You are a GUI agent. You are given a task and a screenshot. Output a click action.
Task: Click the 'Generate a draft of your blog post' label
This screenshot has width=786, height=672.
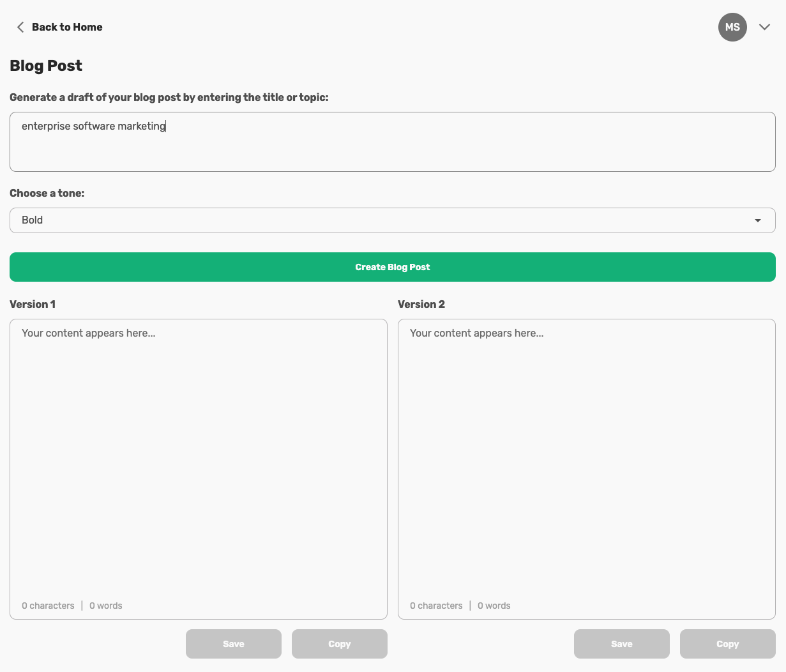coord(169,97)
